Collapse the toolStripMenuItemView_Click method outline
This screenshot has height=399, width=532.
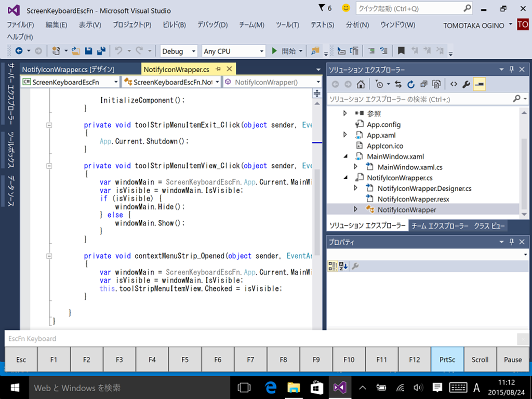pyautogui.click(x=49, y=166)
